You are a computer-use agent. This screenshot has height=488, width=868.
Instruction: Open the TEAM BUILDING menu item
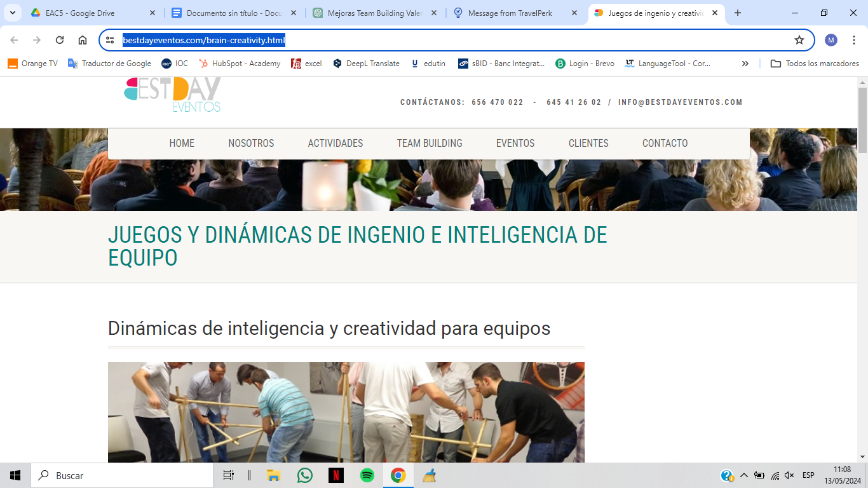(x=430, y=143)
